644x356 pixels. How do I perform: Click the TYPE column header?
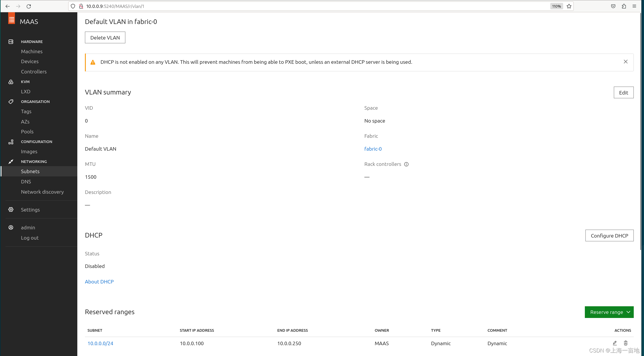coord(436,330)
